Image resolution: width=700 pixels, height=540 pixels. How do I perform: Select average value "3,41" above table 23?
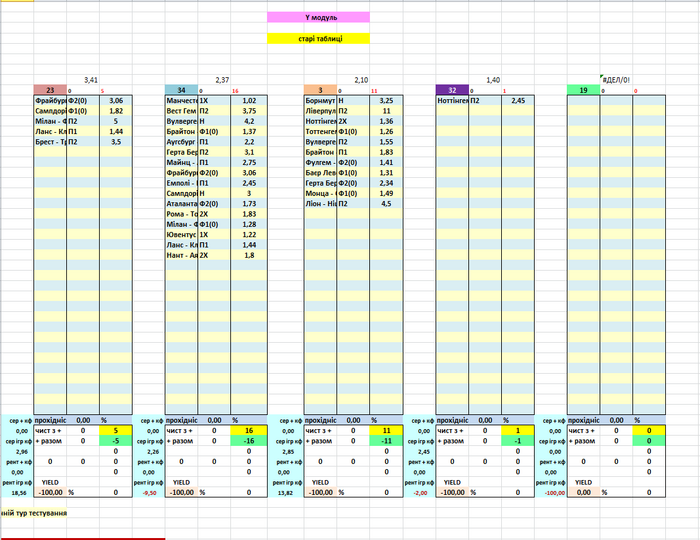tap(91, 80)
